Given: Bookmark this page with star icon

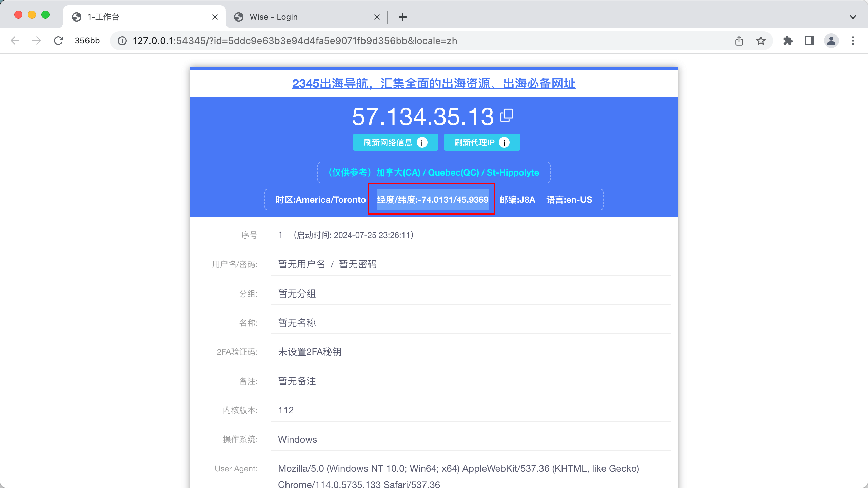Looking at the screenshot, I should pyautogui.click(x=761, y=41).
